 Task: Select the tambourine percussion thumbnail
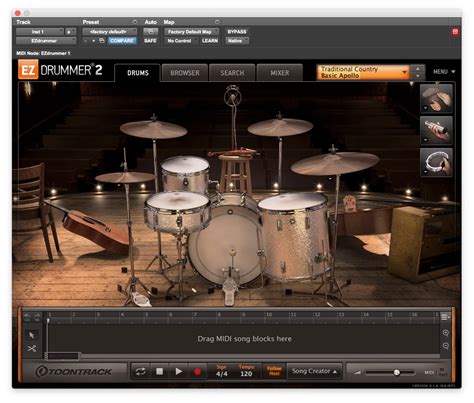point(436,162)
